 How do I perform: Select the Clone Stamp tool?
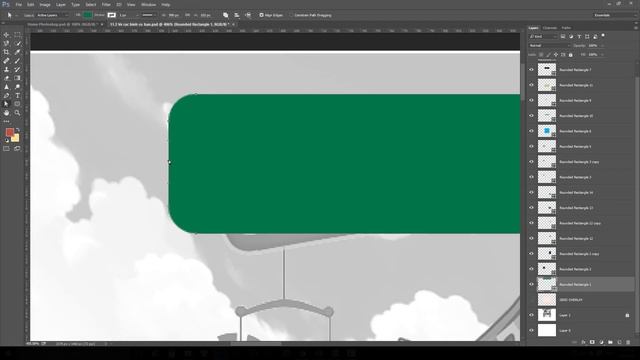point(6,69)
